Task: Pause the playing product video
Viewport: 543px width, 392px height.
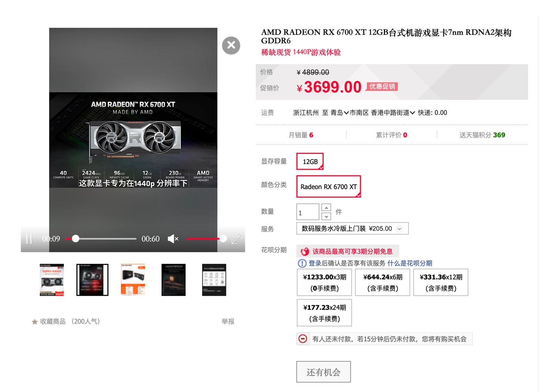Action: coord(29,239)
